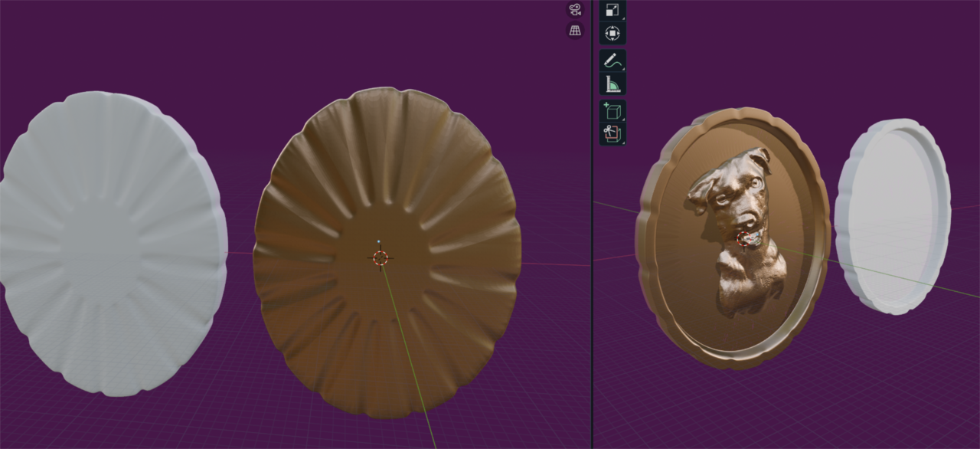Viewport: 980px width, 449px height.
Task: Click the 3D cursor on the bronze medallion back
Action: point(381,257)
